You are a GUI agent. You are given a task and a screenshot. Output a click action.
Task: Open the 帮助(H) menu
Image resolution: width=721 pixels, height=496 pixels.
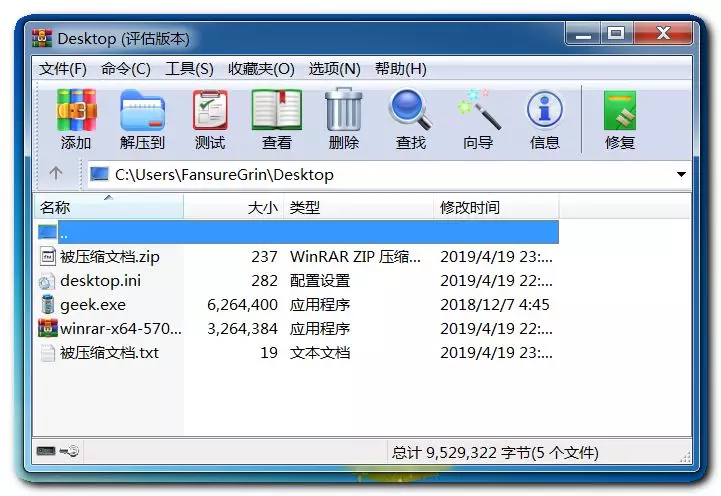click(x=401, y=69)
